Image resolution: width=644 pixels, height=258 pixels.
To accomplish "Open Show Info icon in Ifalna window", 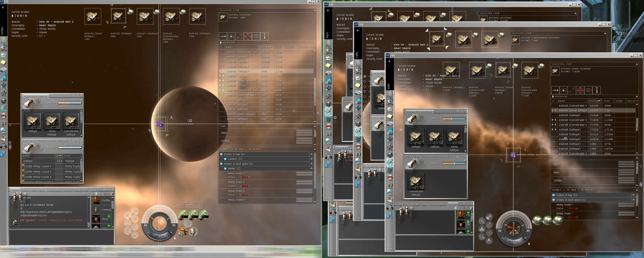I will click(597, 90).
